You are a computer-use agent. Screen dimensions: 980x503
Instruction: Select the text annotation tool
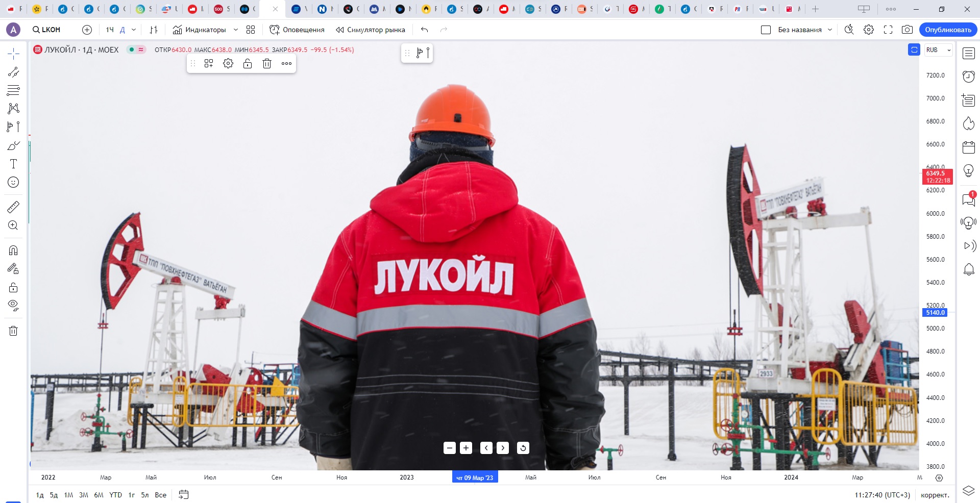pyautogui.click(x=13, y=164)
